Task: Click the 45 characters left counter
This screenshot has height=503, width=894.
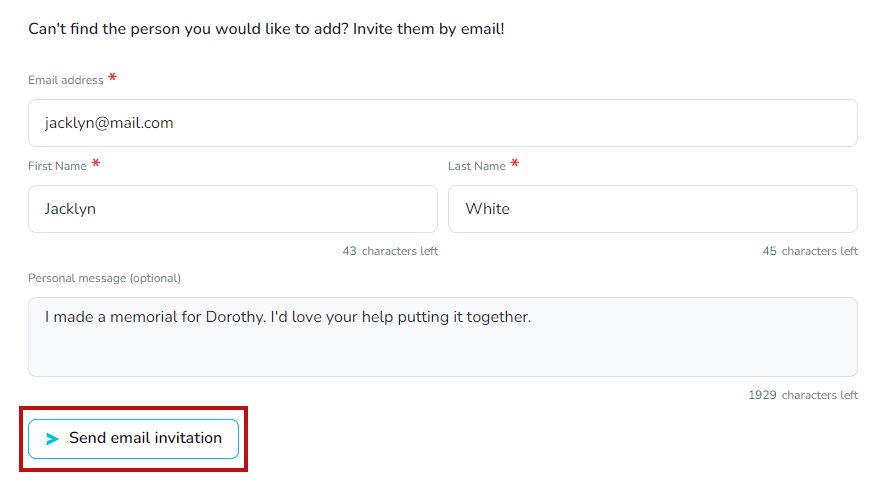Action: point(810,252)
